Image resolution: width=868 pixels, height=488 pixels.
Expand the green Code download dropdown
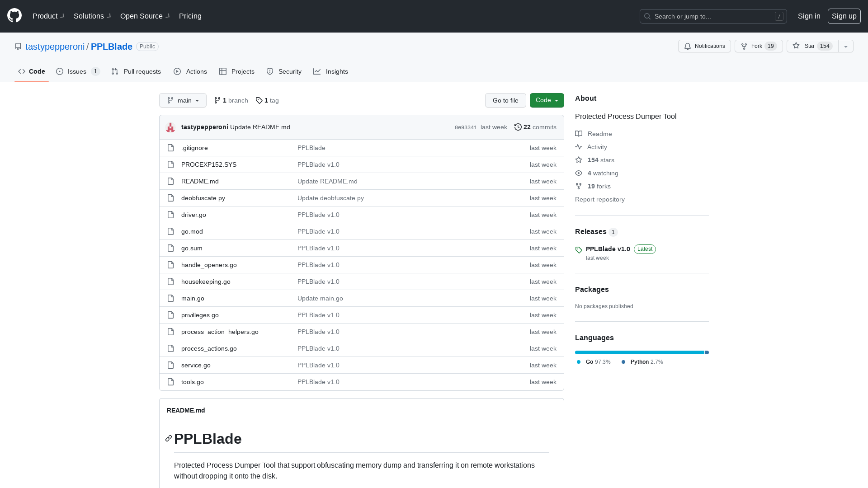[x=547, y=100]
